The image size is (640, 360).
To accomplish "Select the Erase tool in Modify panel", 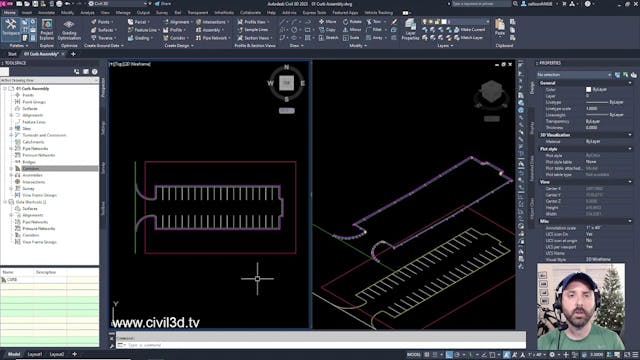I will (x=394, y=22).
